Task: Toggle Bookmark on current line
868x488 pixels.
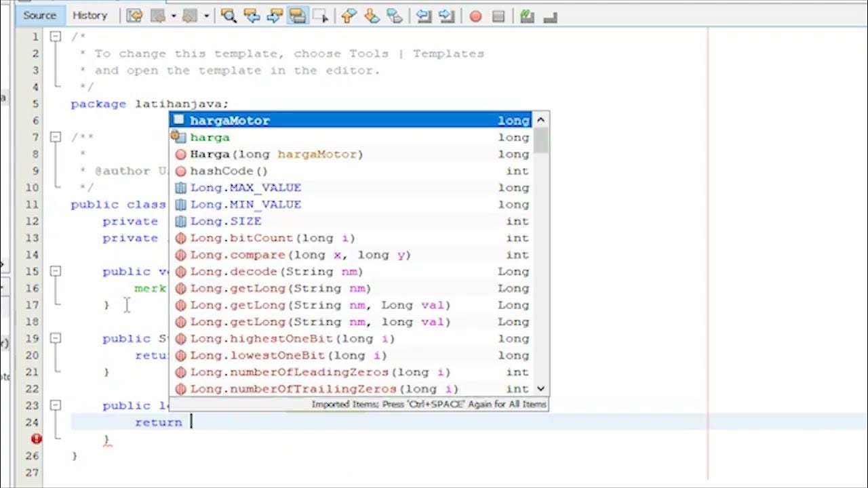Action: [395, 16]
